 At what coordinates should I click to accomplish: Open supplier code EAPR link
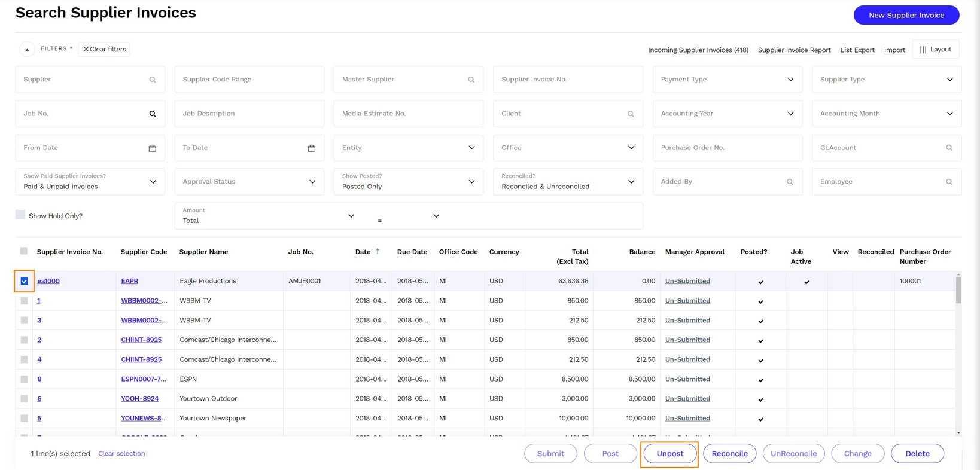point(130,281)
